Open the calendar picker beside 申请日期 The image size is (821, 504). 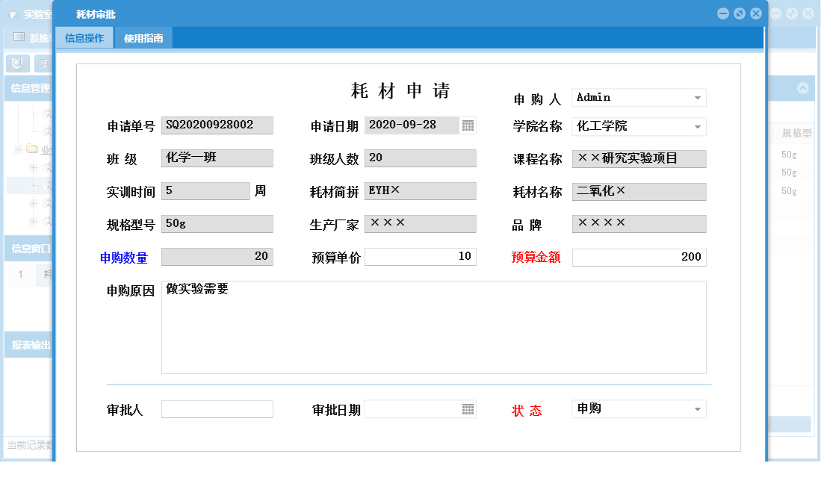(468, 125)
